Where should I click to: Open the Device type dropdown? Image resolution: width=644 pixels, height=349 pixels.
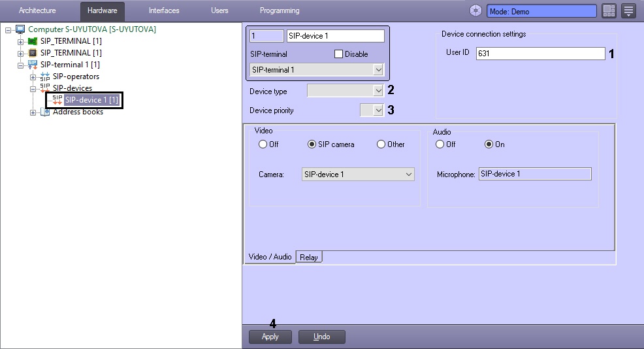pyautogui.click(x=377, y=91)
